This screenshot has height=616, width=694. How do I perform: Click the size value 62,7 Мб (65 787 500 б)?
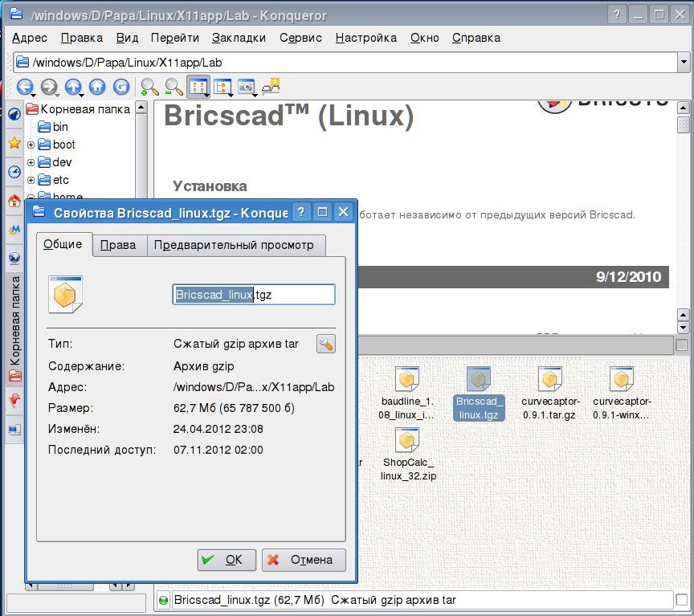click(234, 408)
